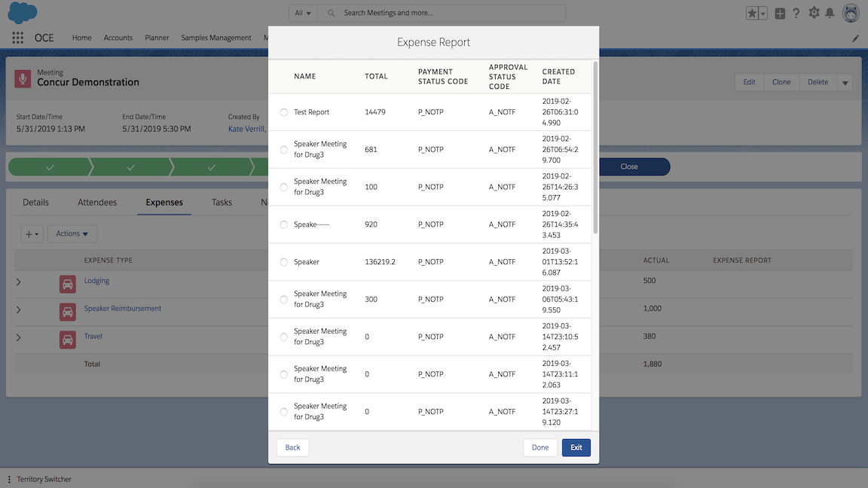Open the All search scope dropdown
Screen dimensions: 868x488
pos(301,12)
